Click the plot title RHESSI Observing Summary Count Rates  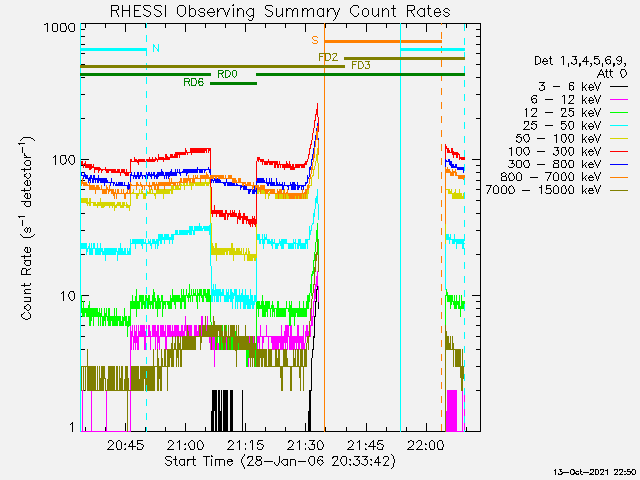[x=280, y=11]
